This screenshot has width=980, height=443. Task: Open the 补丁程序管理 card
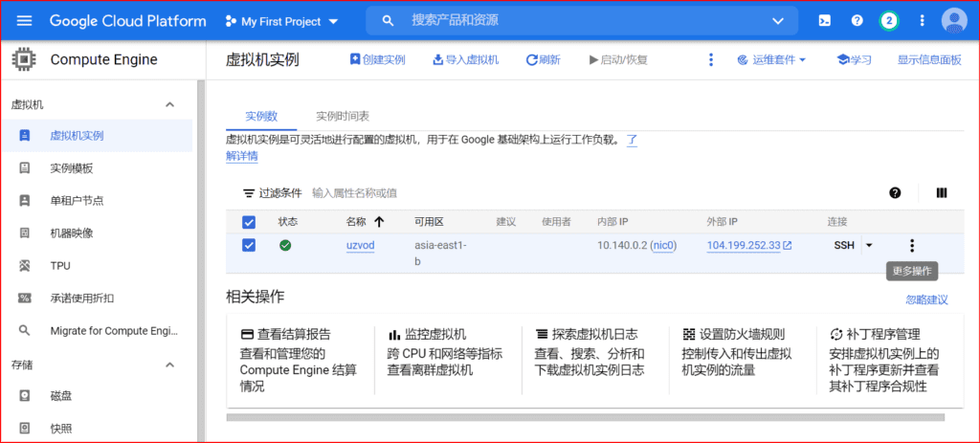tap(885, 361)
